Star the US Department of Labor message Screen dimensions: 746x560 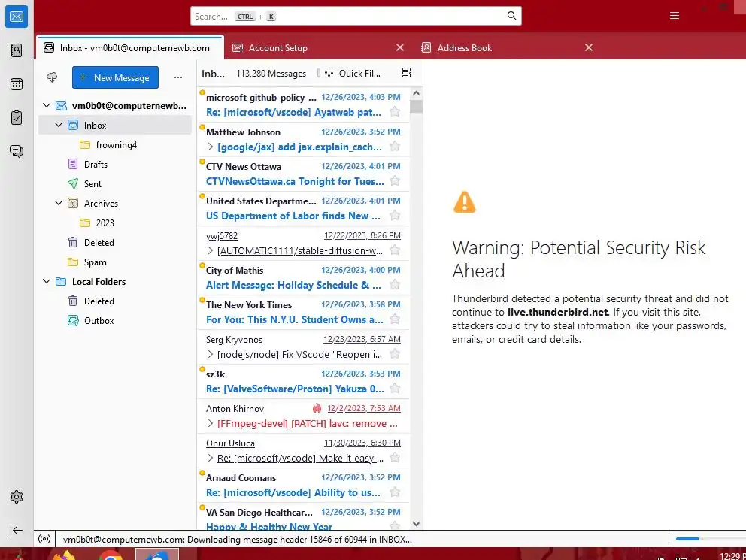point(394,216)
